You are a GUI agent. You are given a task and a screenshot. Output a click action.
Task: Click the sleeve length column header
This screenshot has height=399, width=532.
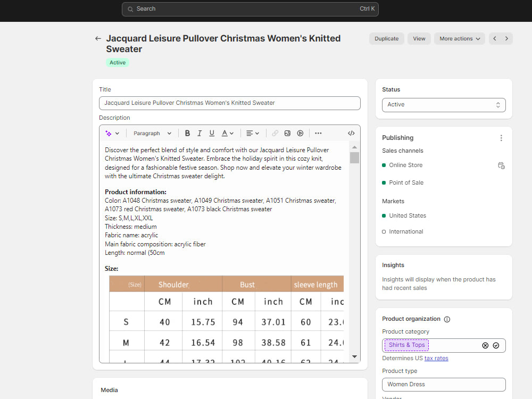click(315, 285)
